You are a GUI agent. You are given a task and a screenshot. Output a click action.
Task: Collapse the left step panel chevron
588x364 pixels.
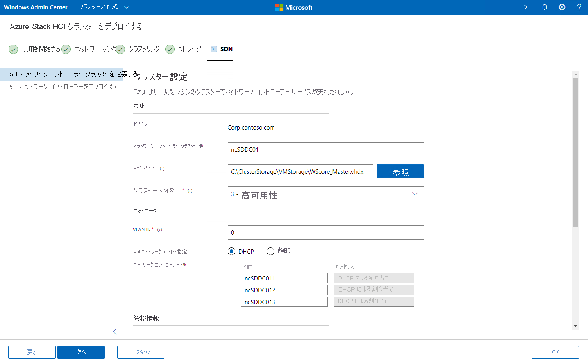pos(115,332)
